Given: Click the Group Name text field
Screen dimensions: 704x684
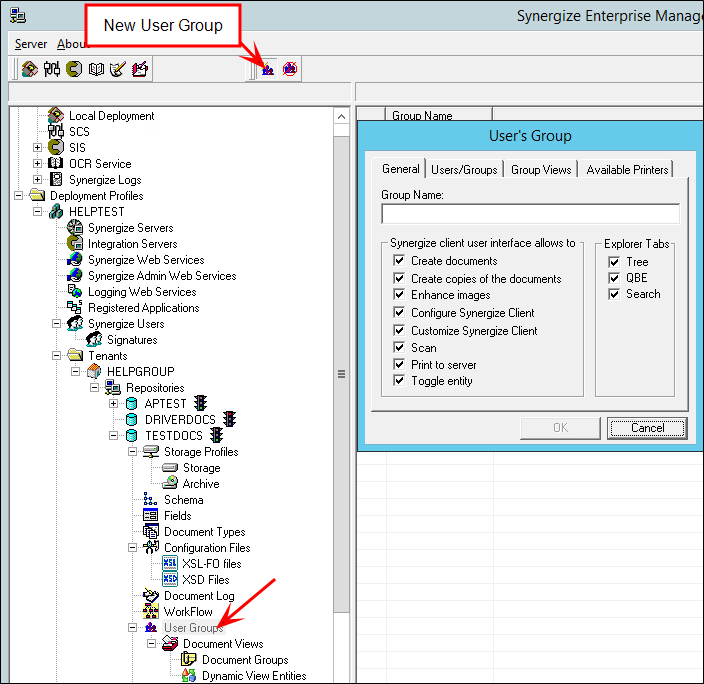Looking at the screenshot, I should (530, 214).
